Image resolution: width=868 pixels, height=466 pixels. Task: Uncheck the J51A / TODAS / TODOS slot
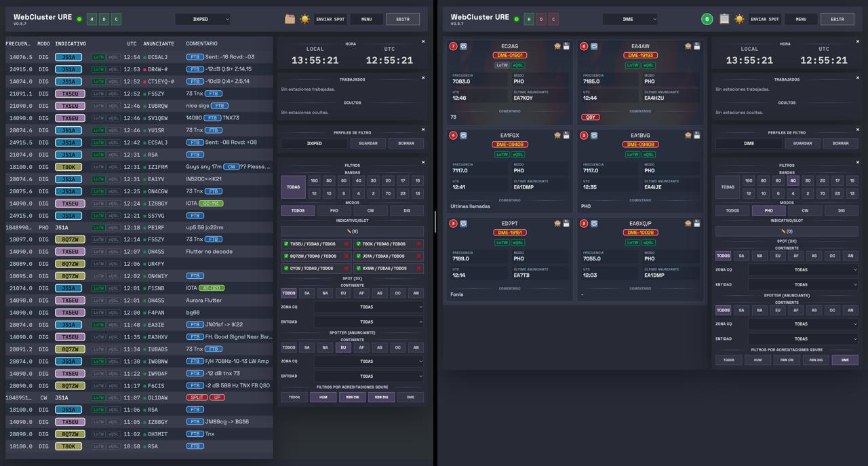pyautogui.click(x=359, y=256)
